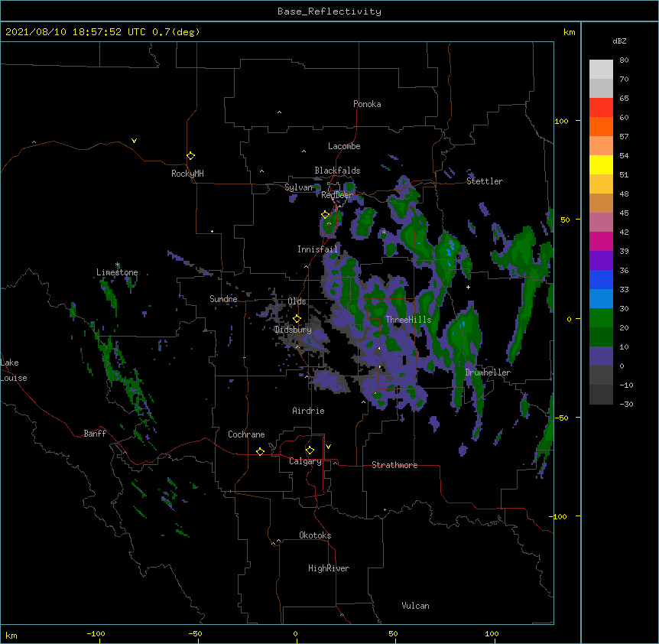Click the yellow diamond marker above Calgary
Image resolution: width=659 pixels, height=644 pixels.
coord(310,450)
